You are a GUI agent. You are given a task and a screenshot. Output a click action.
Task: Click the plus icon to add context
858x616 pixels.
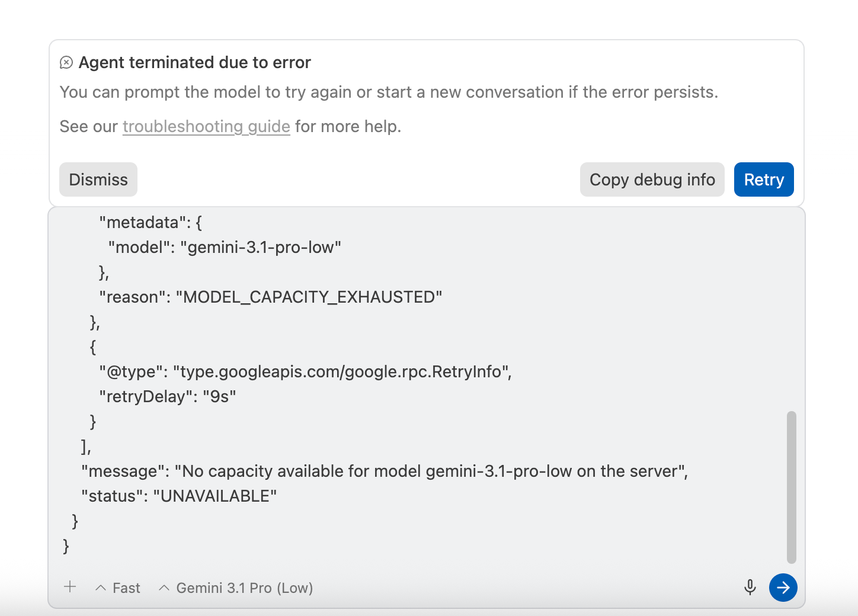[70, 587]
